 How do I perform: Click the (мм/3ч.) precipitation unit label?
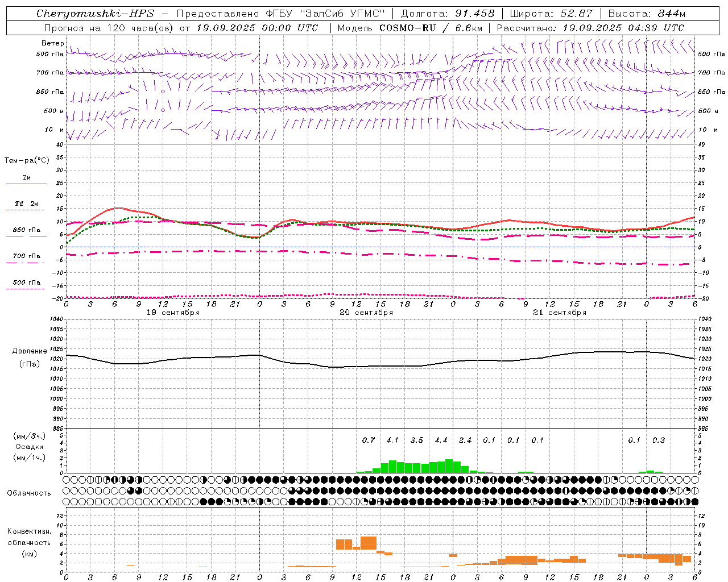coord(30,436)
